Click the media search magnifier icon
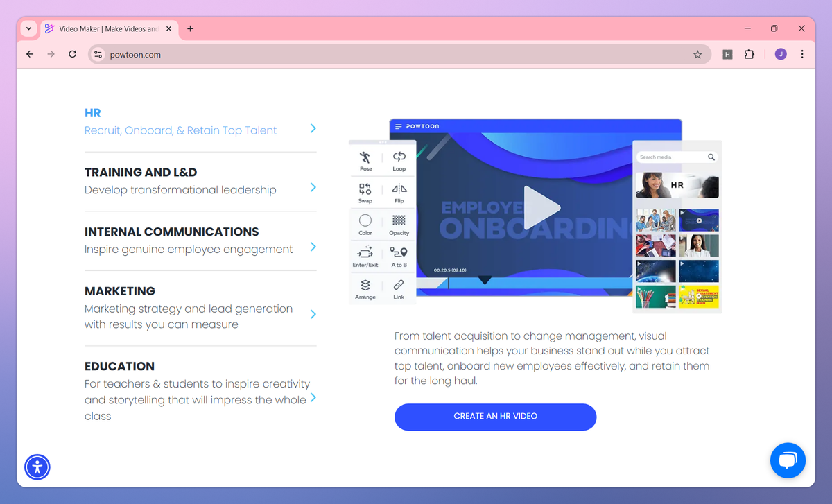 click(711, 157)
